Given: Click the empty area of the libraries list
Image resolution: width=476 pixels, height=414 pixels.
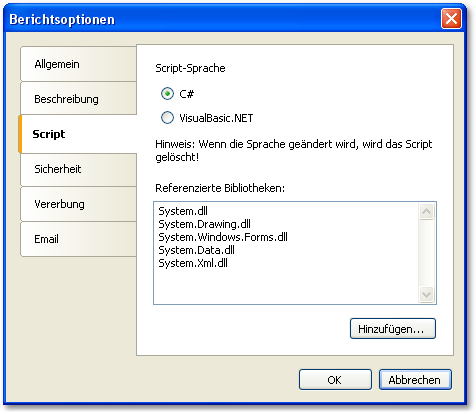Looking at the screenshot, I should [x=286, y=286].
